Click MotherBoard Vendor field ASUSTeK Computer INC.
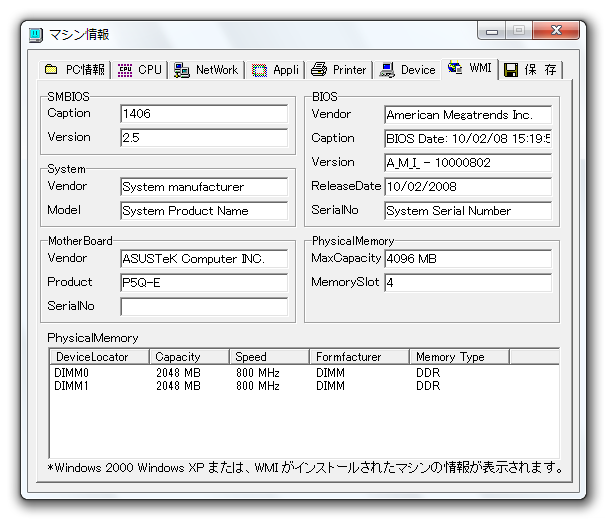608x523 pixels. tap(204, 259)
